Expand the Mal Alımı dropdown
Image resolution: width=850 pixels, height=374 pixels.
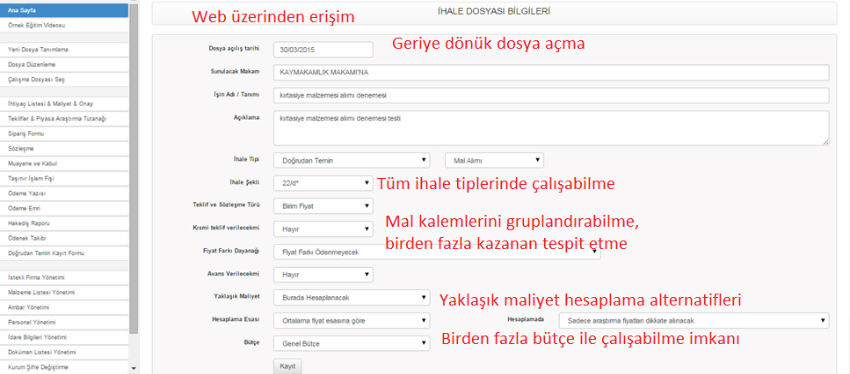click(x=494, y=160)
